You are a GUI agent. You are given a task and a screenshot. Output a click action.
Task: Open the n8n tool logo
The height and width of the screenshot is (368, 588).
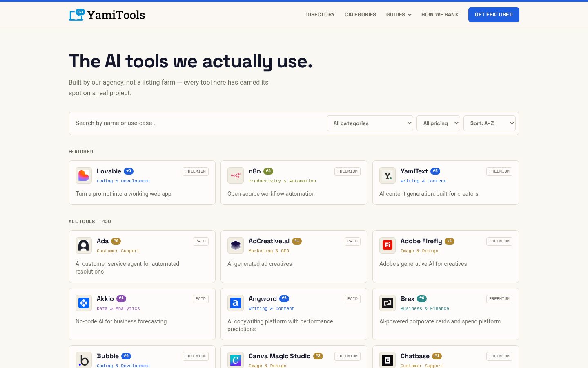pos(236,175)
